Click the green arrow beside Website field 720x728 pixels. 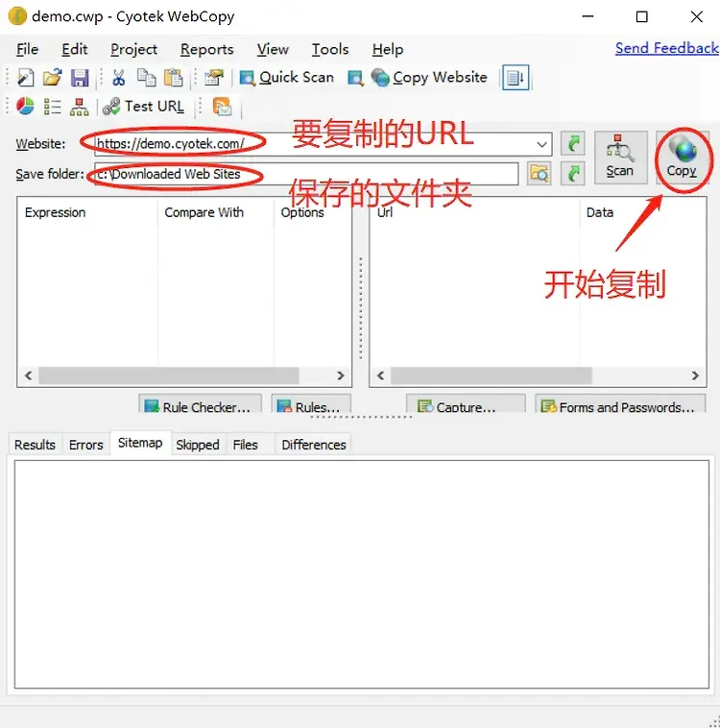click(573, 143)
